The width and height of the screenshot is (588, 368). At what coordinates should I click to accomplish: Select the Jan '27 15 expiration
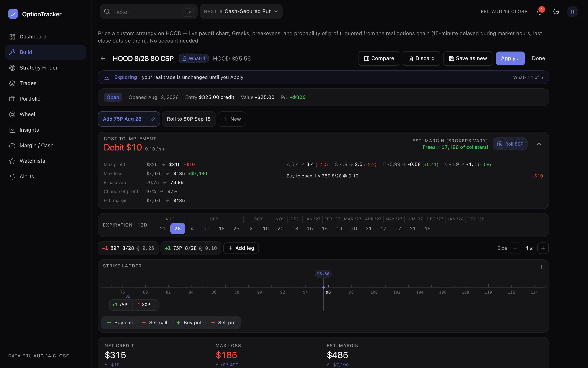coord(310,229)
